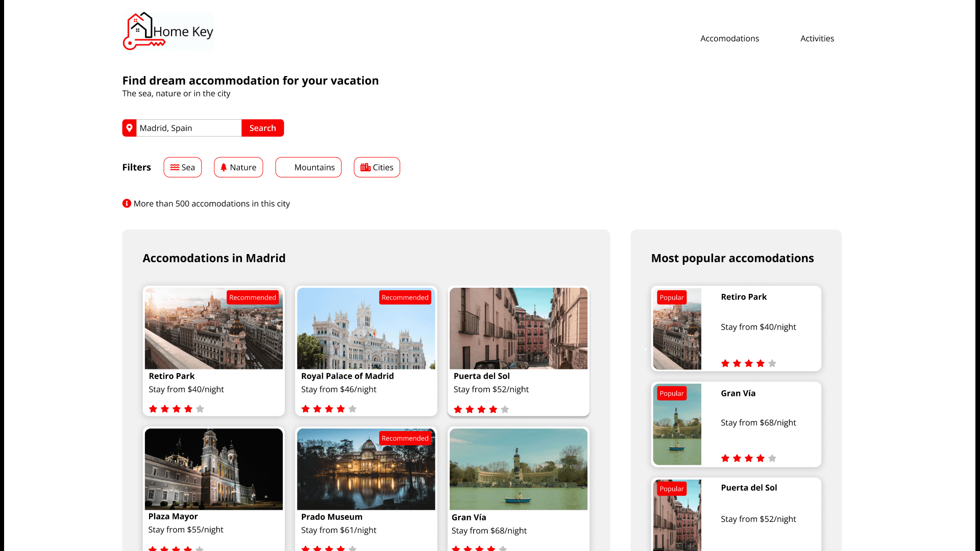Click the Recommended badge on Prado Museum
Screen dimensions: 980x551
(405, 438)
